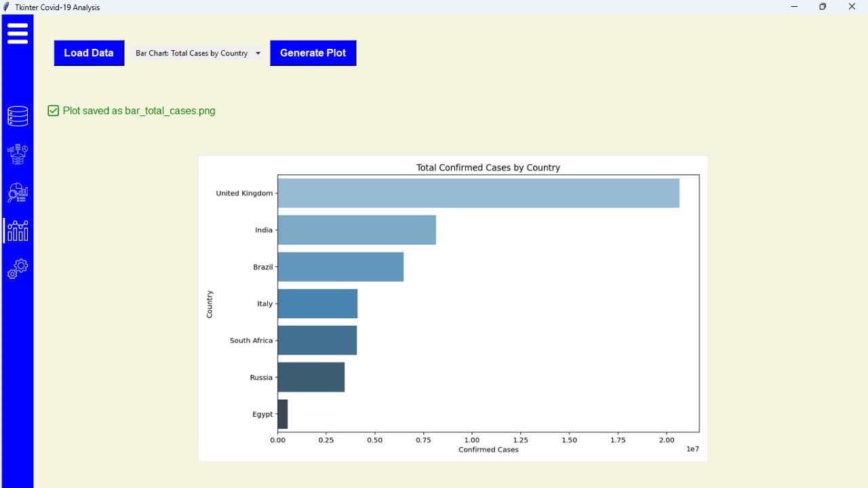
Task: Click the Tkinter feather icon in title bar
Action: pos(7,7)
